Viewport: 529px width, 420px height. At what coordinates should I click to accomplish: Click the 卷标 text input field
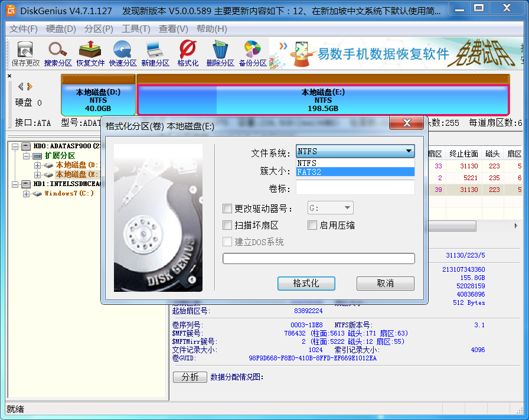click(355, 188)
